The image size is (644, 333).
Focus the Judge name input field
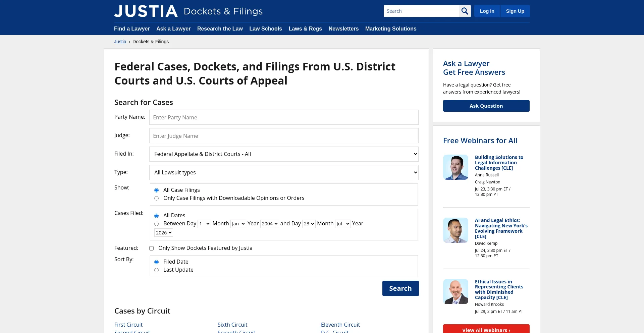coord(284,136)
